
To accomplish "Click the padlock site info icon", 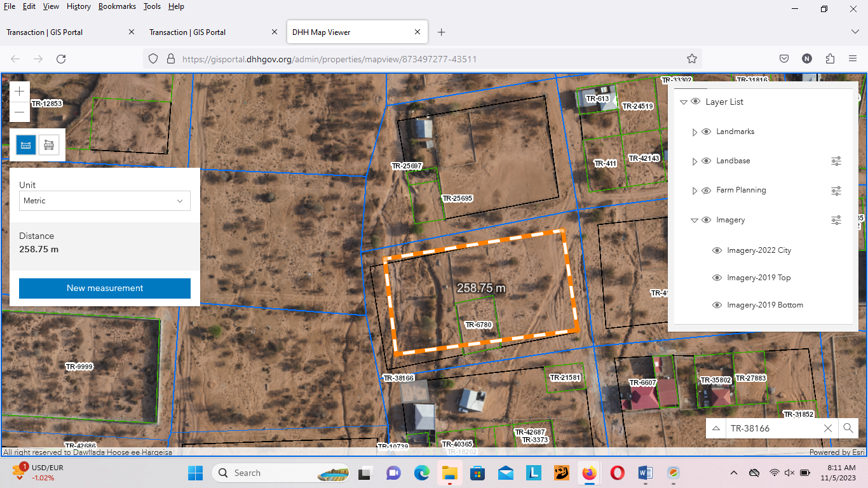I will (x=170, y=58).
